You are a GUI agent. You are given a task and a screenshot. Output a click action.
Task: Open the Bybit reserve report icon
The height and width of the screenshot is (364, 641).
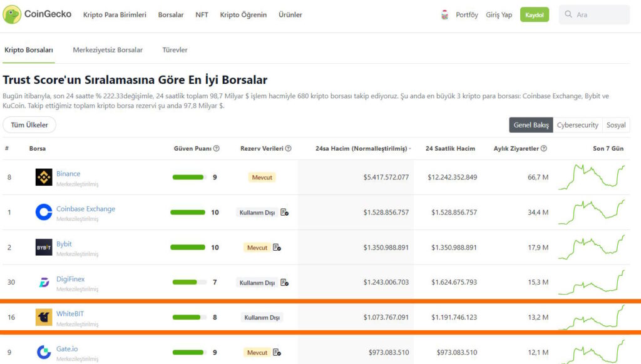pyautogui.click(x=277, y=248)
